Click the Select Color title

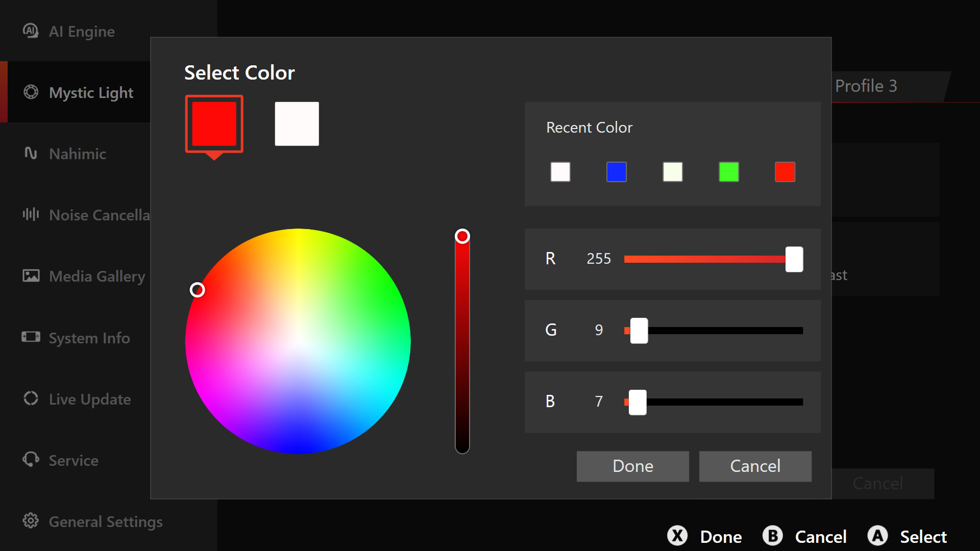pyautogui.click(x=239, y=72)
